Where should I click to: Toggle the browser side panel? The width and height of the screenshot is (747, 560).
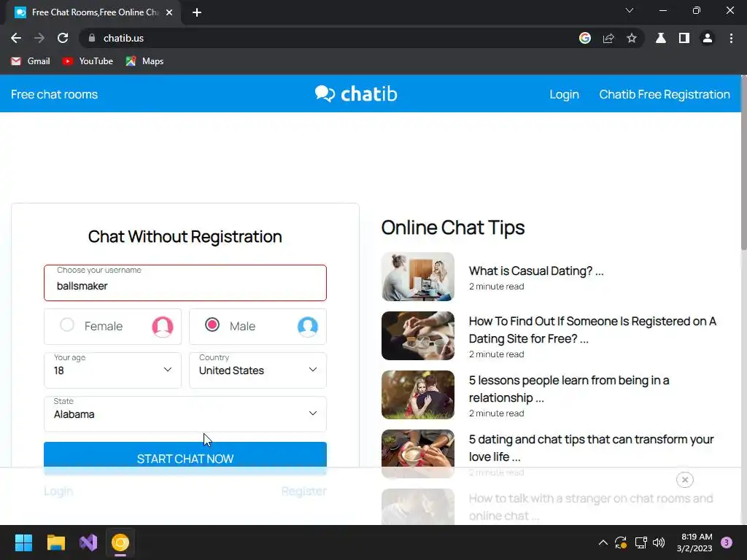tap(684, 38)
